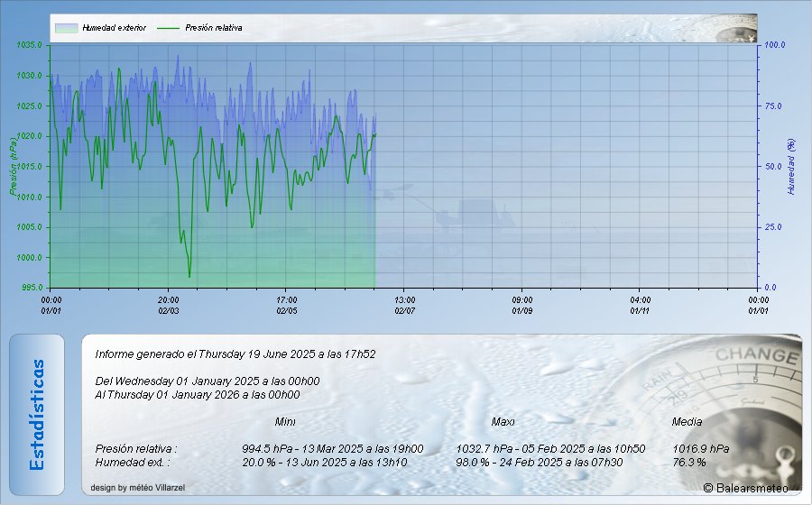Click the 'Humedad ext. :' row label
Screen dimensions: 812x505
(x=132, y=462)
